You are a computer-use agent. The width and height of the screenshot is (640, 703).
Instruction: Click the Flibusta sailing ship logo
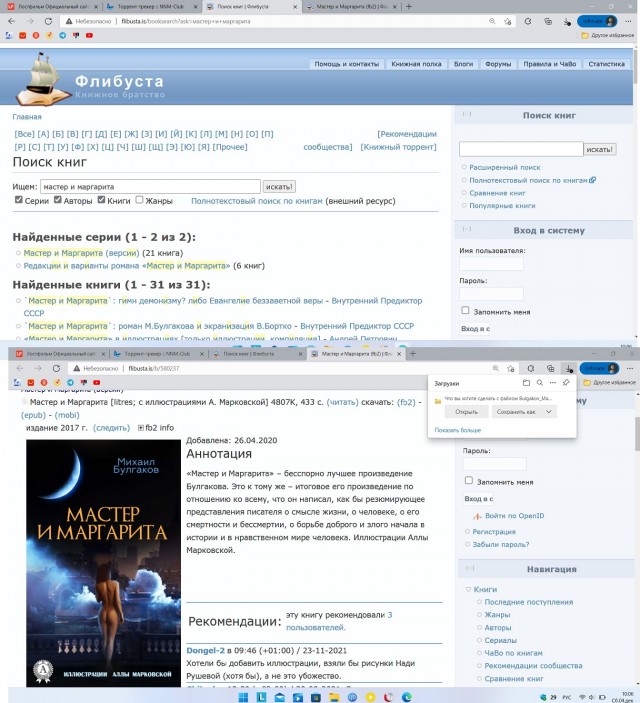point(43,79)
